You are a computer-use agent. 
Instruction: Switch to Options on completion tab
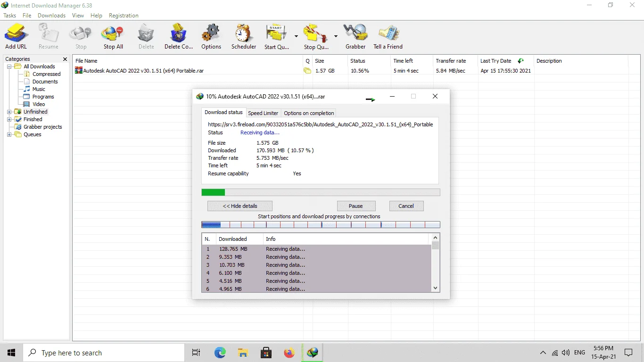click(x=309, y=113)
